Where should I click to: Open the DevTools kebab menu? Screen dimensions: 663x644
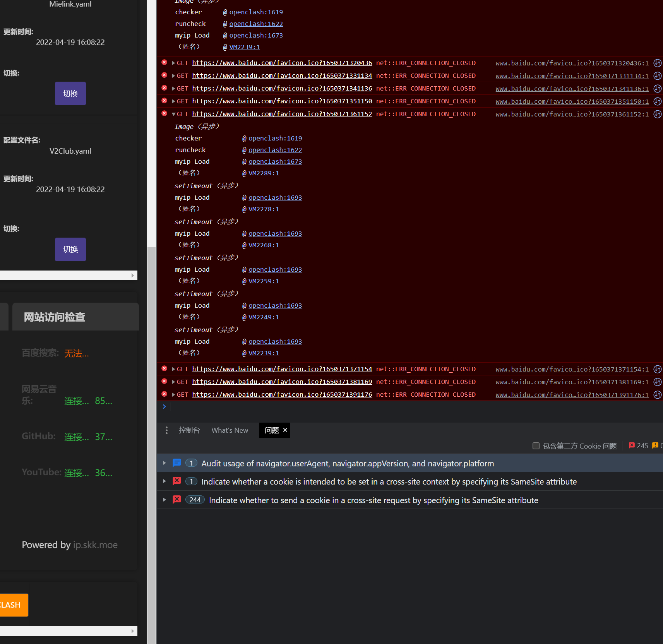[x=166, y=430]
